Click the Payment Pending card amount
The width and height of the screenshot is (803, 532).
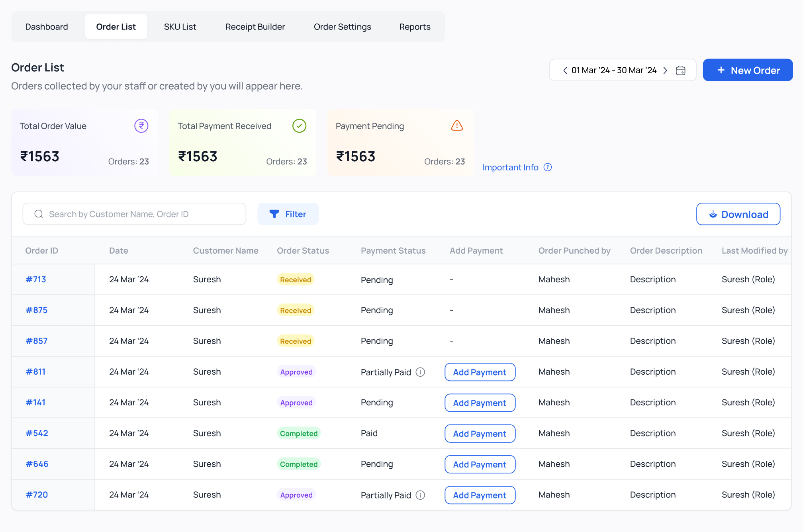pyautogui.click(x=356, y=156)
